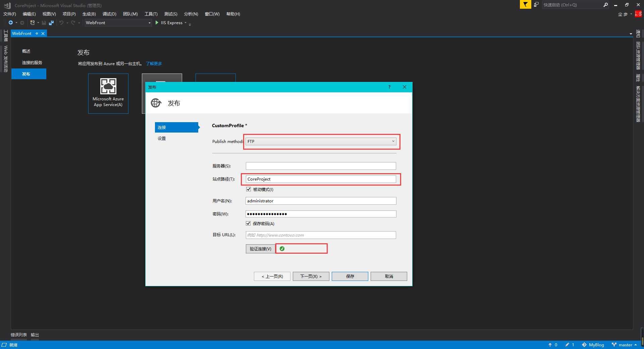
Task: Pin the WebFront tab
Action: click(37, 34)
